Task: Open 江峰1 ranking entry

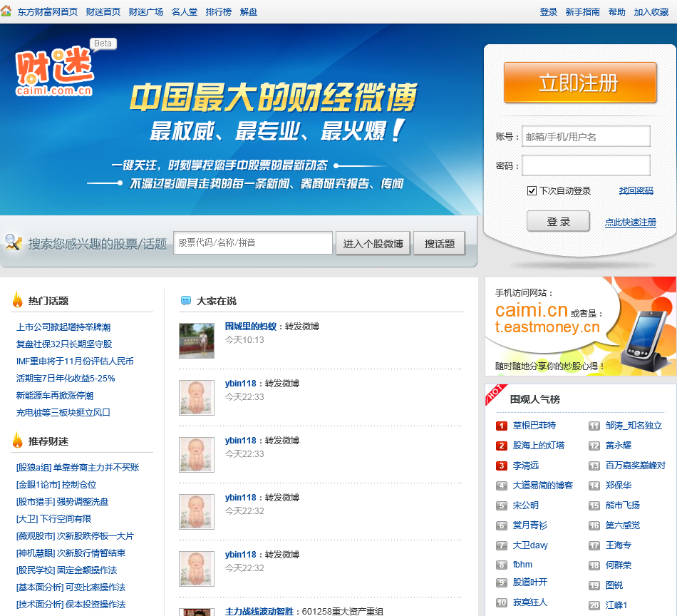Action: pos(616,605)
